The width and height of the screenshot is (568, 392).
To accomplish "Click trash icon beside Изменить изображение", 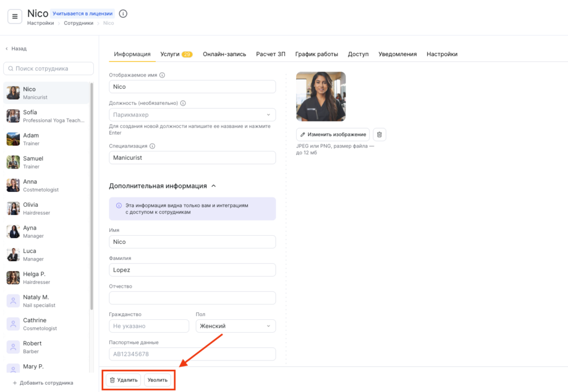I will coord(379,134).
